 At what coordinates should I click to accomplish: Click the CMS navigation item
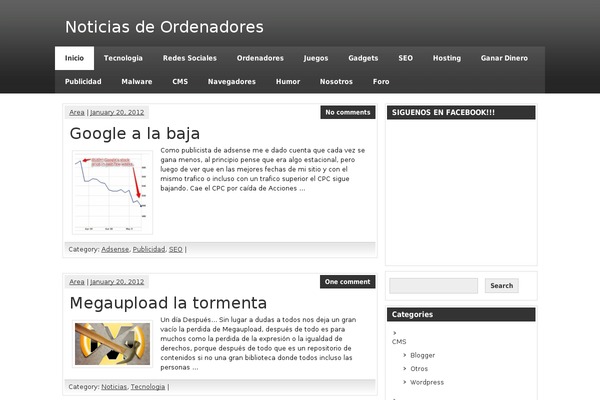(x=180, y=82)
